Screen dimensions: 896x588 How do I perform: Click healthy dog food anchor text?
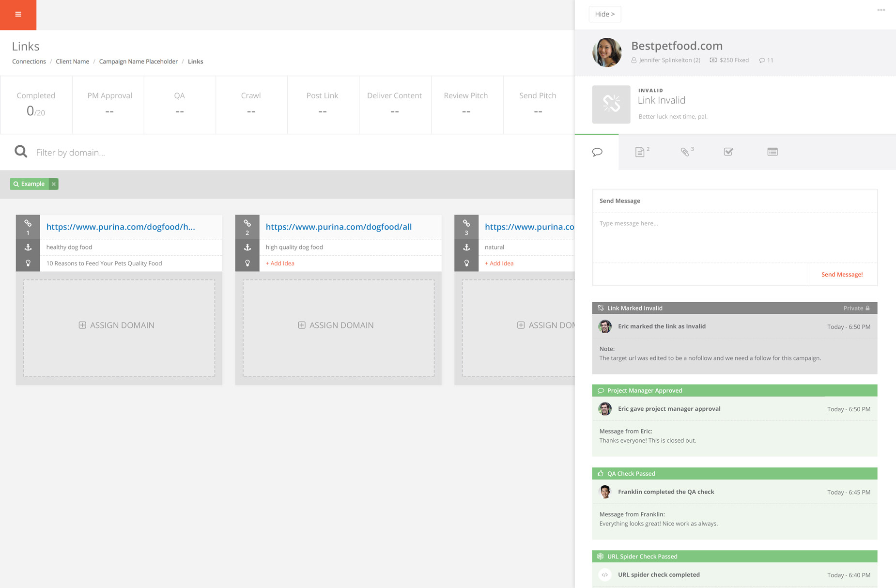click(x=69, y=247)
